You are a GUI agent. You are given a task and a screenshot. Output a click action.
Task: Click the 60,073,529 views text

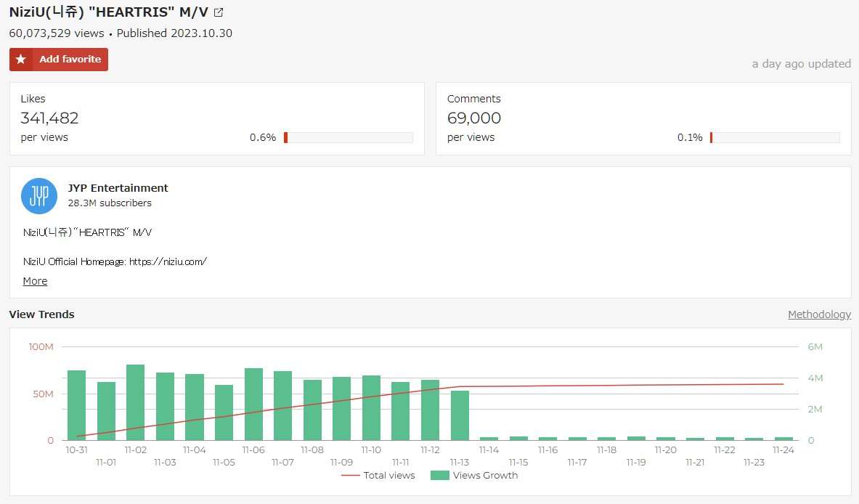point(57,33)
